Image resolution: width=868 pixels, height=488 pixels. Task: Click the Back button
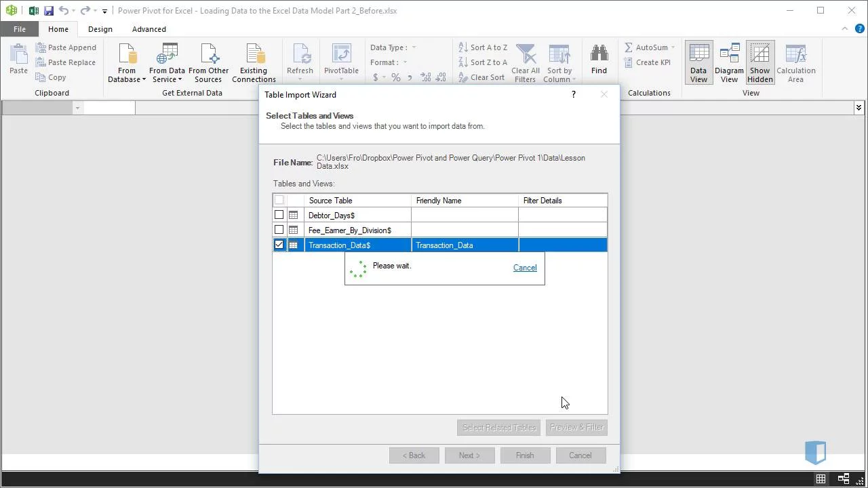414,455
